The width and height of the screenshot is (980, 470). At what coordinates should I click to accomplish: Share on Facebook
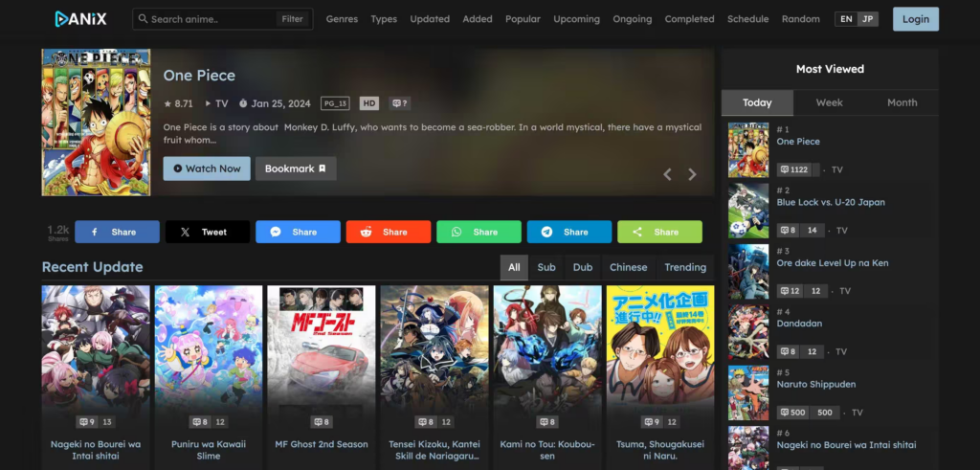click(117, 232)
